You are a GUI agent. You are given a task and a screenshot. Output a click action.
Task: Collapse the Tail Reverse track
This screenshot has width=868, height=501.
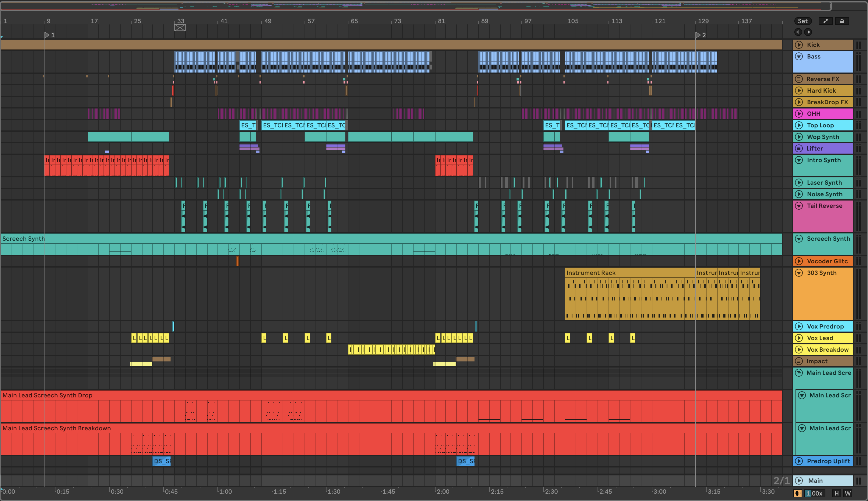pyautogui.click(x=799, y=206)
